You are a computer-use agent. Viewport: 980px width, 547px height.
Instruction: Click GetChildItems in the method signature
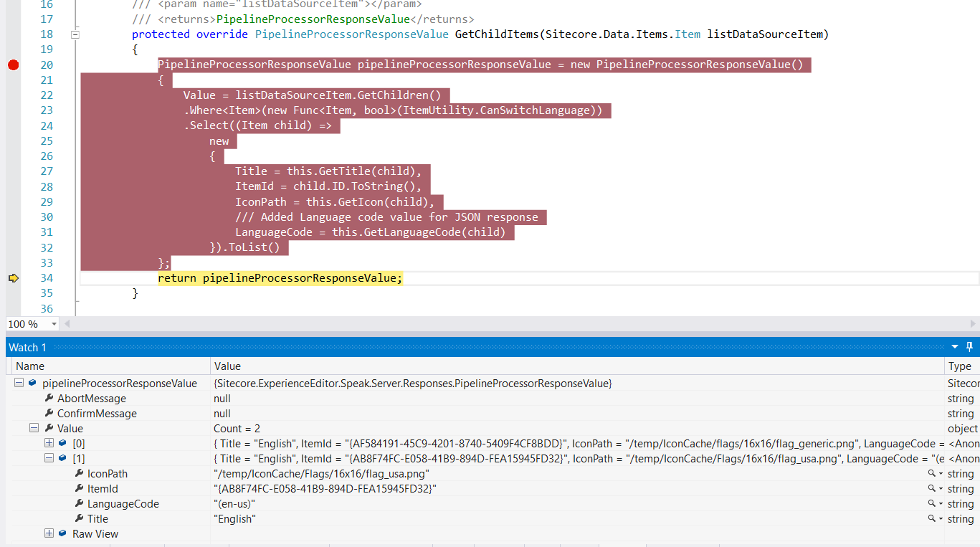pyautogui.click(x=495, y=34)
